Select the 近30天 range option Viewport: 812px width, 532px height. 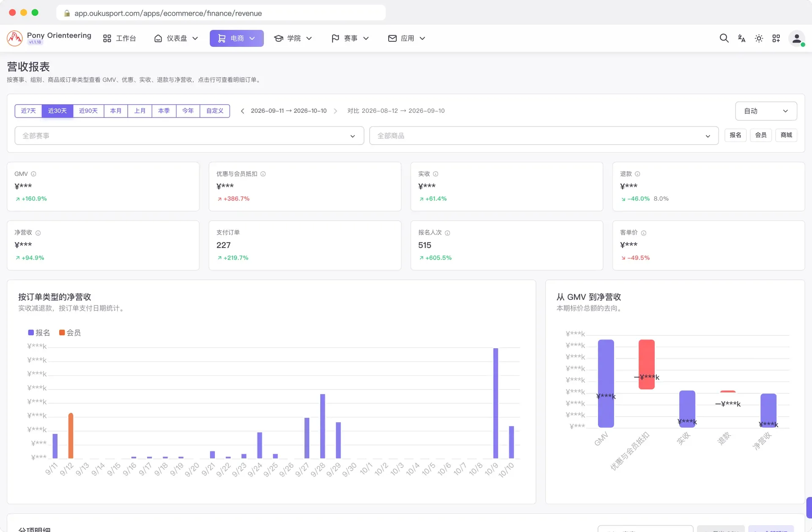(x=58, y=111)
